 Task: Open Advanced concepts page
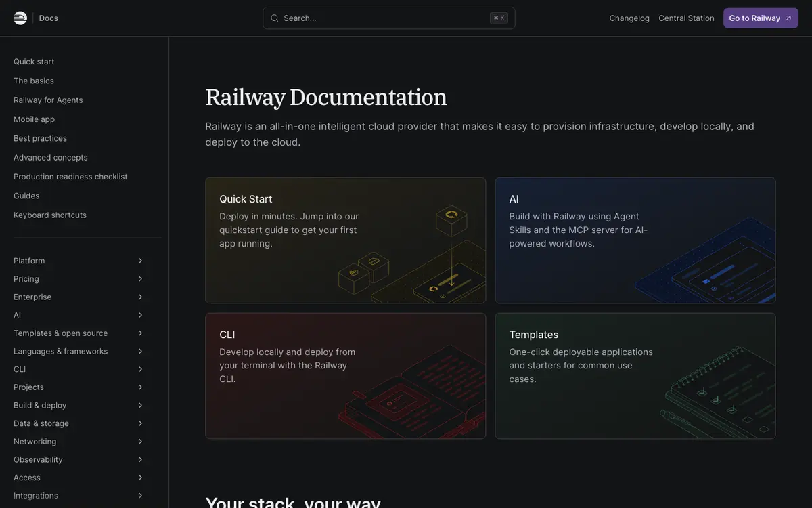coord(51,158)
